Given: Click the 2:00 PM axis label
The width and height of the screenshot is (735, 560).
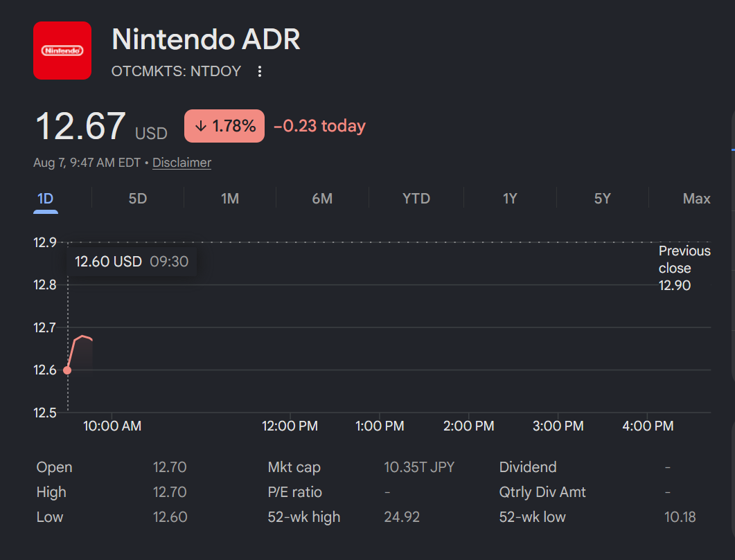Looking at the screenshot, I should [469, 426].
